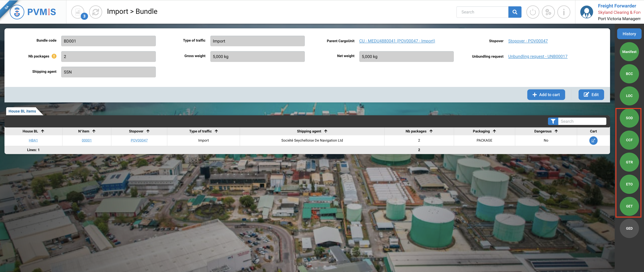
Task: Sort by House BL column arrow
Action: click(43, 131)
